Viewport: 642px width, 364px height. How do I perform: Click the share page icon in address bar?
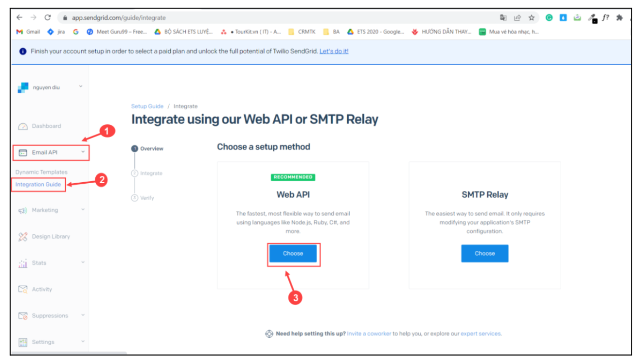coord(517,18)
